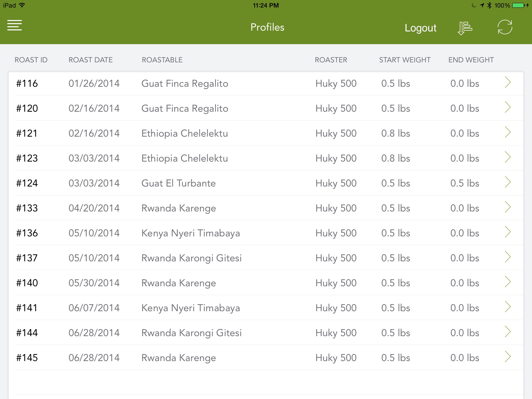Tap 0.8 lbs start weight in row #121
The height and width of the screenshot is (399, 532).
(x=396, y=134)
